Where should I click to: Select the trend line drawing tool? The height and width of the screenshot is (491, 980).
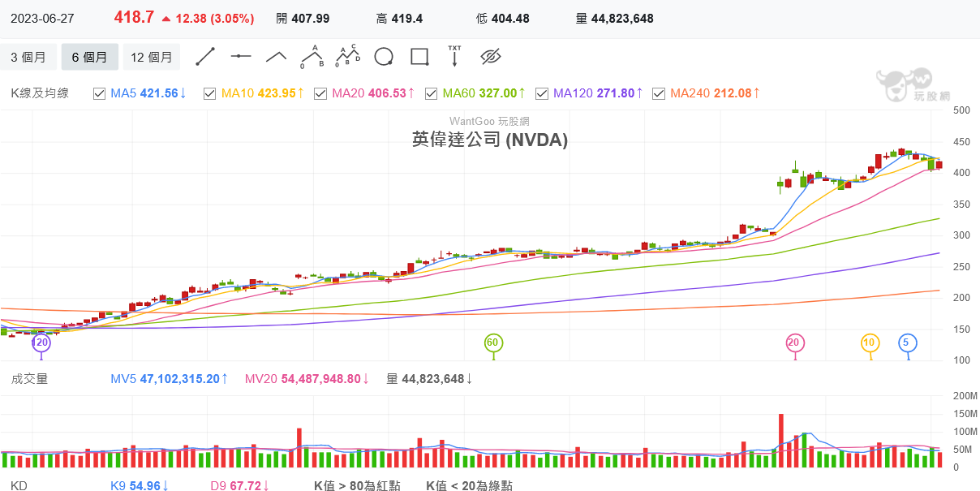(205, 56)
